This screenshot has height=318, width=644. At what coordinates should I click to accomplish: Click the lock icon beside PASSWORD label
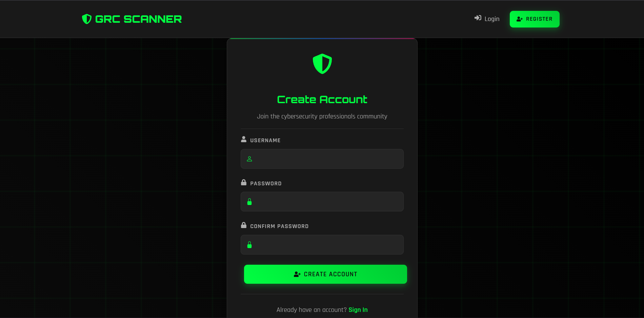point(244,182)
